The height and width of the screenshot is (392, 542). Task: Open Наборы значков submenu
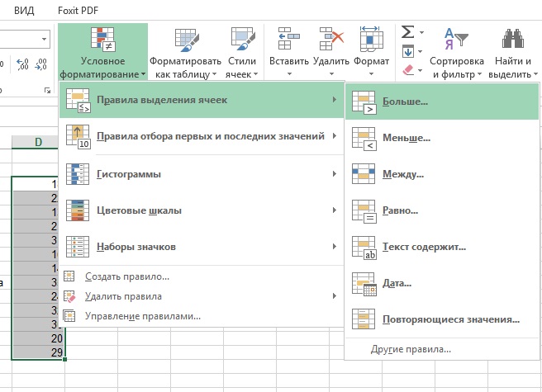[x=202, y=246]
